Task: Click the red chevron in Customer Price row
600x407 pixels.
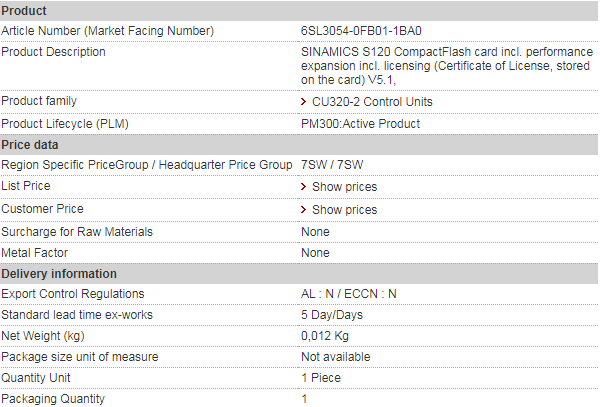Action: 303,210
